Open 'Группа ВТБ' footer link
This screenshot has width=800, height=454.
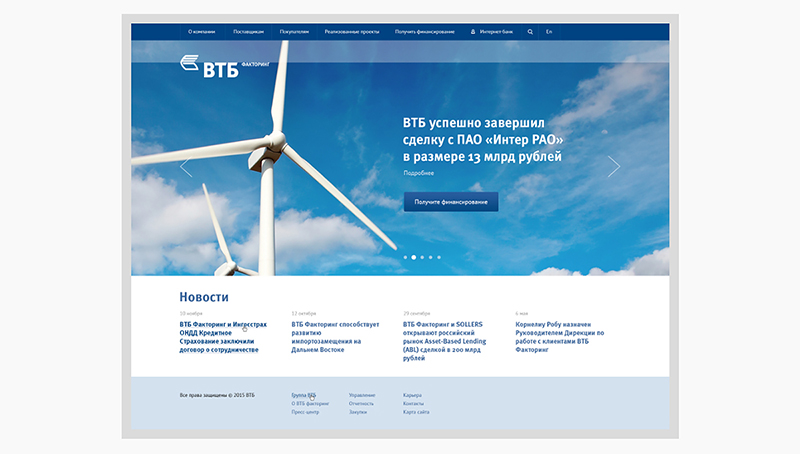[304, 395]
